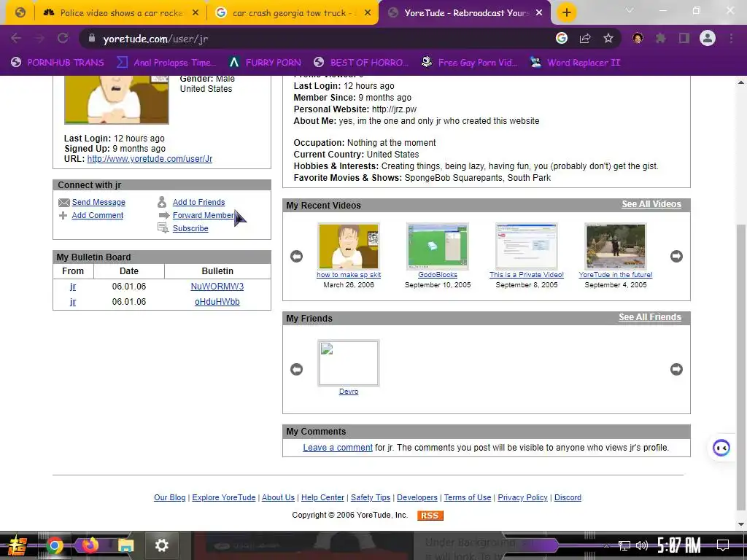Click the page vertical scrollbar thumb
This screenshot has height=560, width=747.
(x=741, y=367)
